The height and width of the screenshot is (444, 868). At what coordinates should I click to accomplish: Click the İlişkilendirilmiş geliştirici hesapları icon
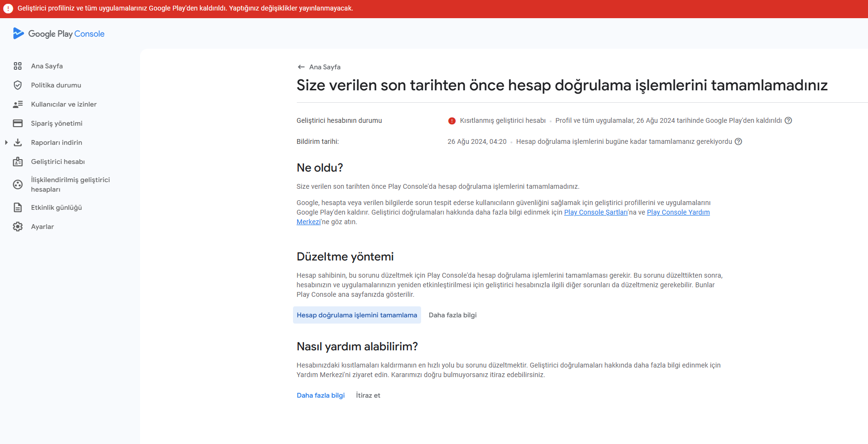[18, 184]
